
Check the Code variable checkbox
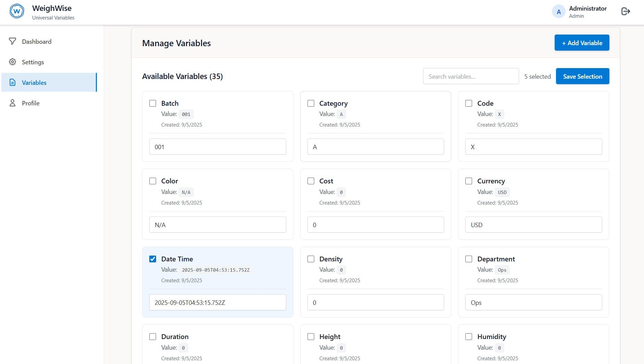click(x=469, y=103)
